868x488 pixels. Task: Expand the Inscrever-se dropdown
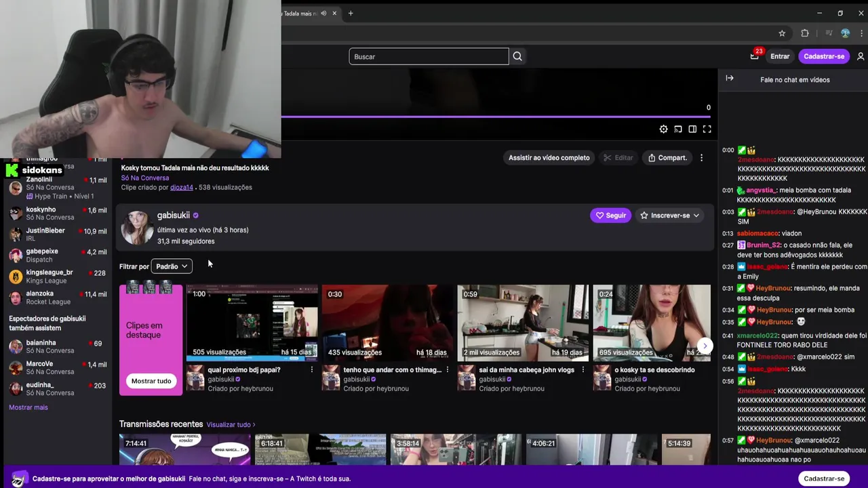pyautogui.click(x=696, y=216)
